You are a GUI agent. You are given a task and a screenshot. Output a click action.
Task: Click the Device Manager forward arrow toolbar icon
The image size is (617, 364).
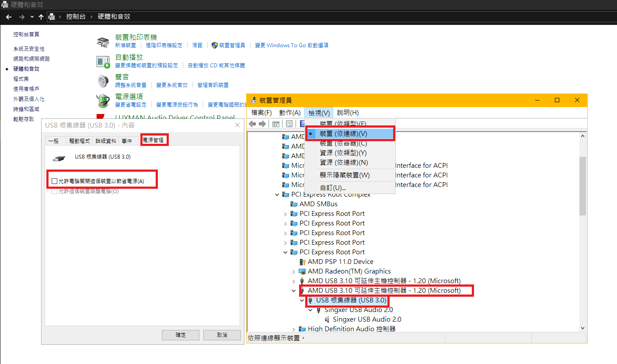tap(262, 124)
